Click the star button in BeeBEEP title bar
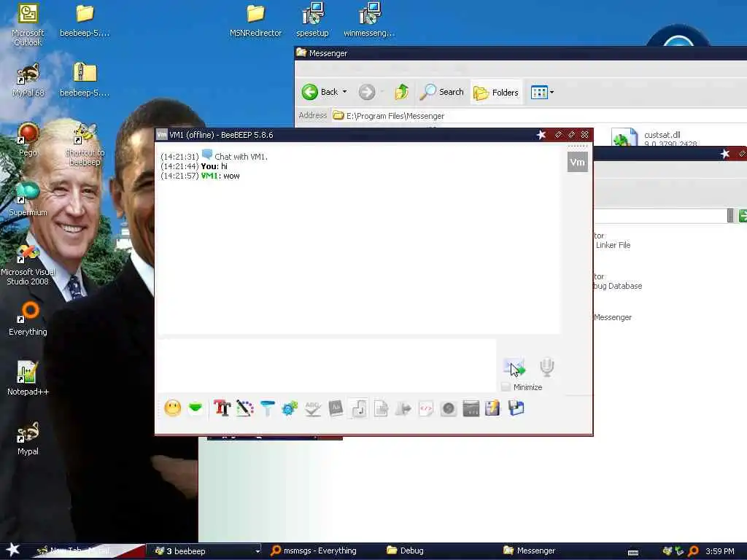 [x=541, y=135]
